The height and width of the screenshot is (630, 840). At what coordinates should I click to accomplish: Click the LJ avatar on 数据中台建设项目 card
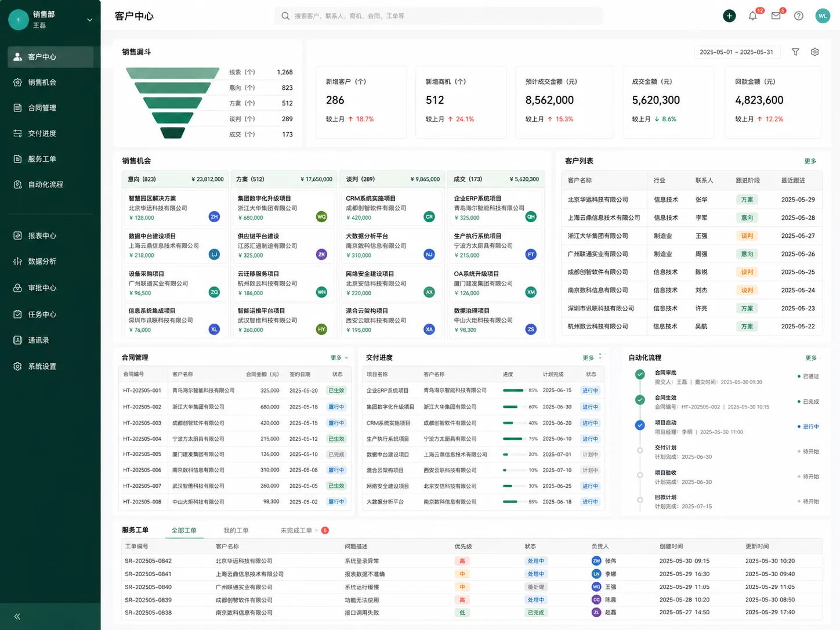(214, 255)
